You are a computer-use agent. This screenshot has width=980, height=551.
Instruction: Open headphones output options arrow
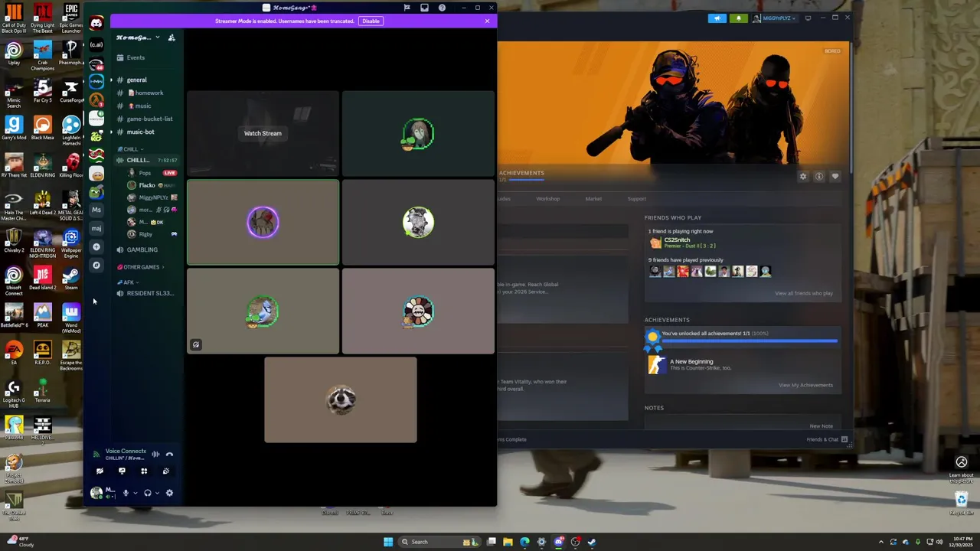pos(158,493)
